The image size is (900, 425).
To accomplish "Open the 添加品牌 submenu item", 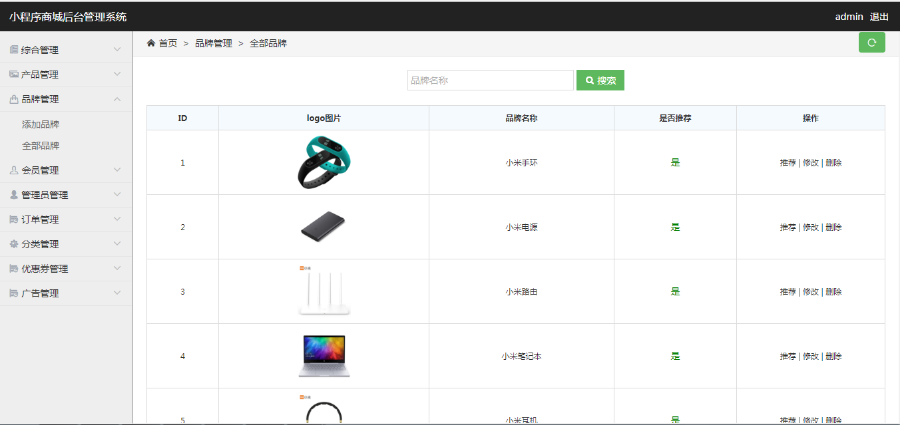I will (x=41, y=124).
